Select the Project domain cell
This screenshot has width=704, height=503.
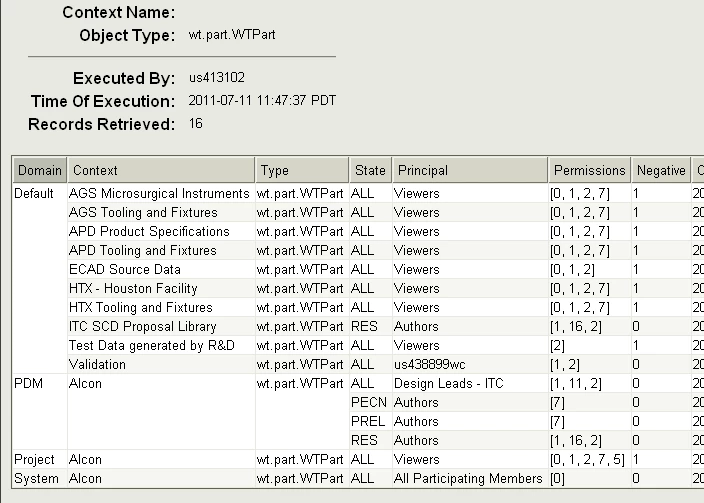click(34, 459)
